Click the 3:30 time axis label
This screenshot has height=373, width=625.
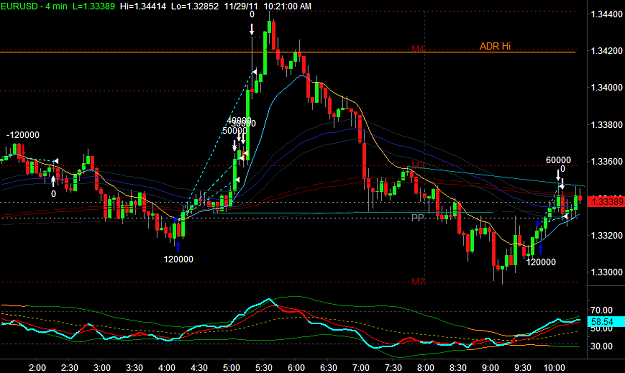[134, 367]
